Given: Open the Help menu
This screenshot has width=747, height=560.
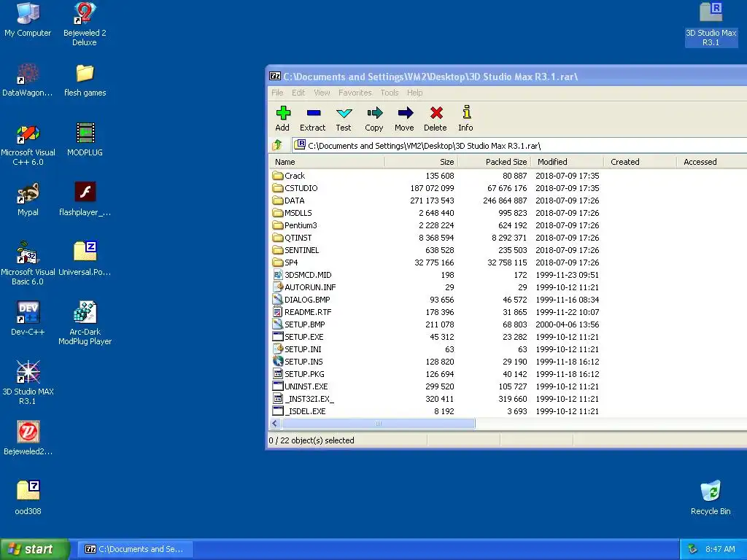Looking at the screenshot, I should [x=414, y=93].
